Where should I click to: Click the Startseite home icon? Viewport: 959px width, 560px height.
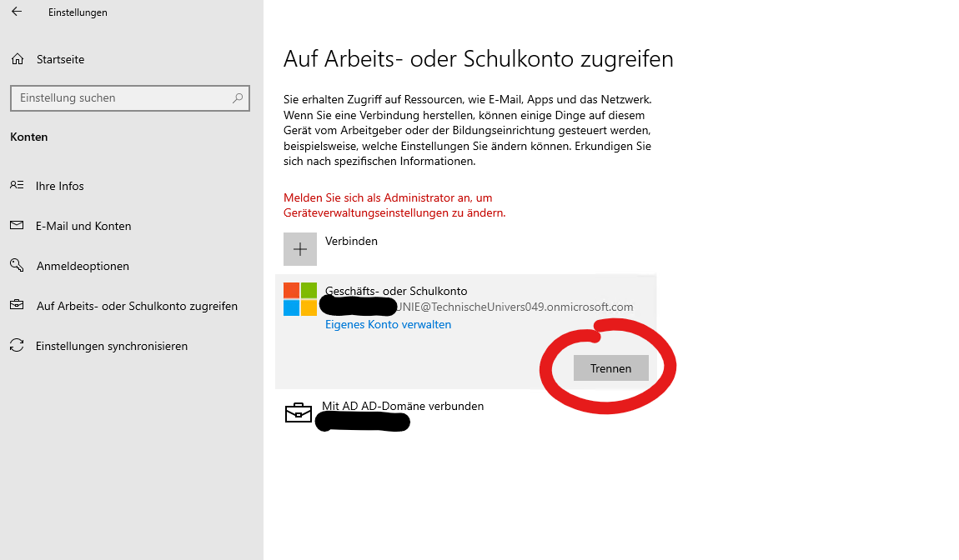17,59
